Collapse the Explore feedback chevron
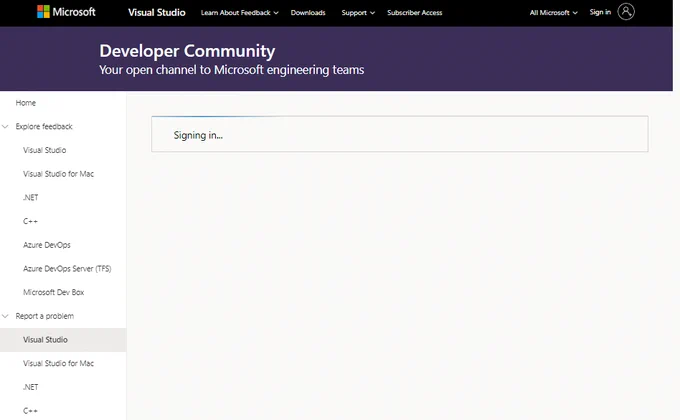This screenshot has width=680, height=420. coord(5,127)
